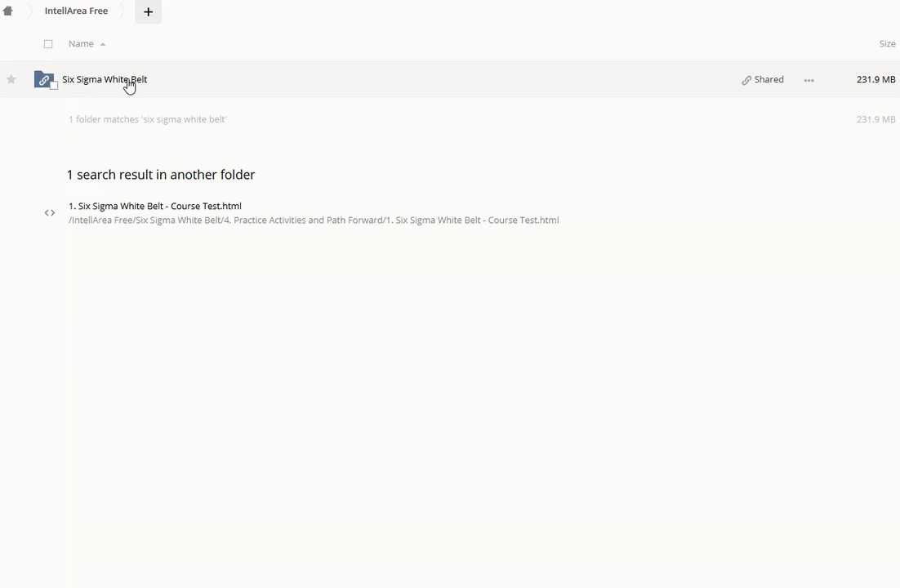Sort files by the Name column header
This screenshot has height=588, width=900.
click(x=81, y=44)
